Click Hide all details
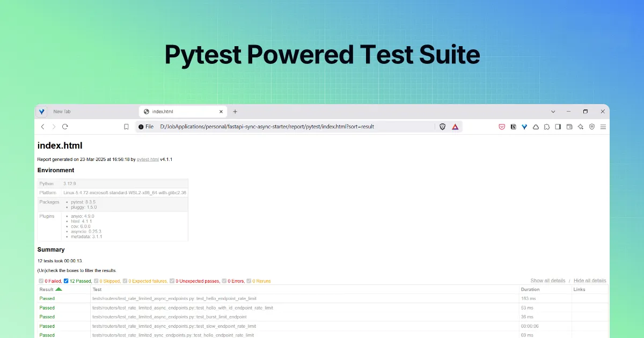This screenshot has width=644, height=338. coord(590,281)
